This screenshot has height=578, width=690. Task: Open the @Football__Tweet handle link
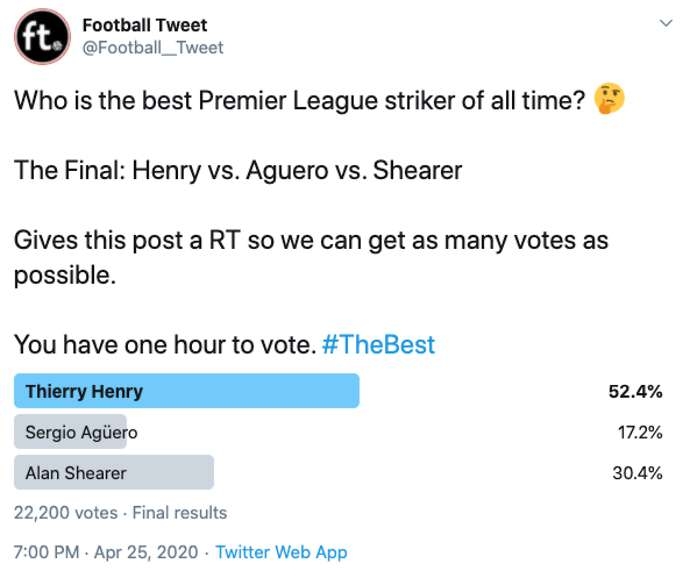[152, 47]
